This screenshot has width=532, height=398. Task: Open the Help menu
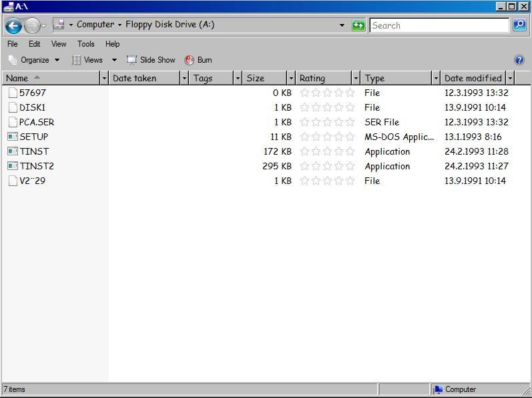pos(112,44)
